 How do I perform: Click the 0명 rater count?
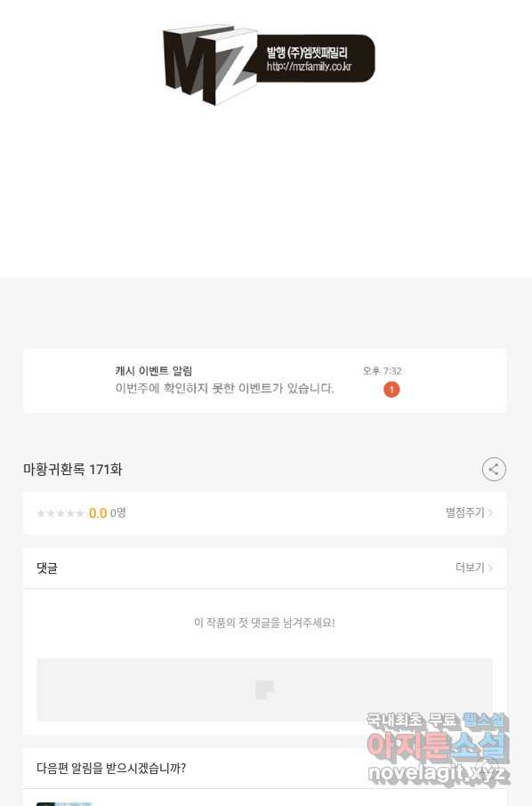[117, 512]
